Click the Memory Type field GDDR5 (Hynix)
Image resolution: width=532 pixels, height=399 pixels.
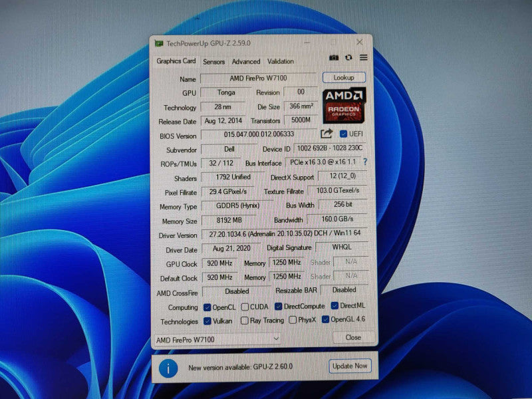[237, 205]
